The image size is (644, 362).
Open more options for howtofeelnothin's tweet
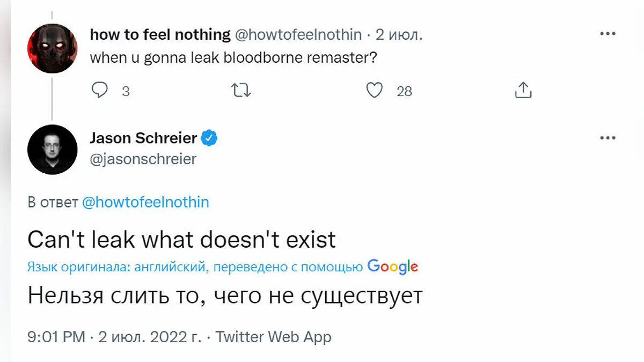[608, 34]
